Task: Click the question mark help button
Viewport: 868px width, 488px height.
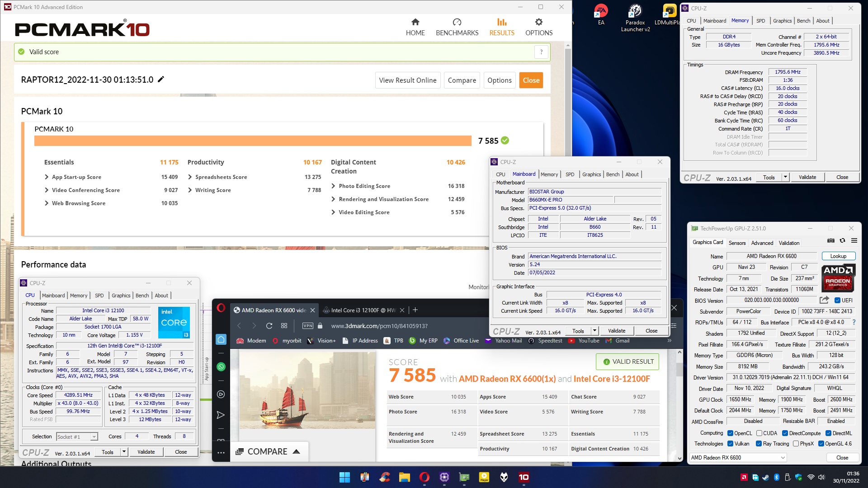Action: (541, 52)
